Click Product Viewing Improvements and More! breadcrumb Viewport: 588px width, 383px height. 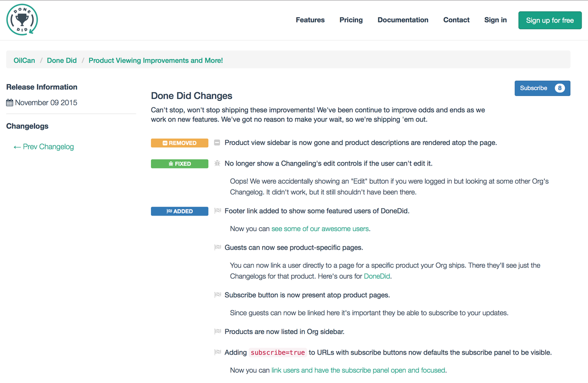coord(156,60)
